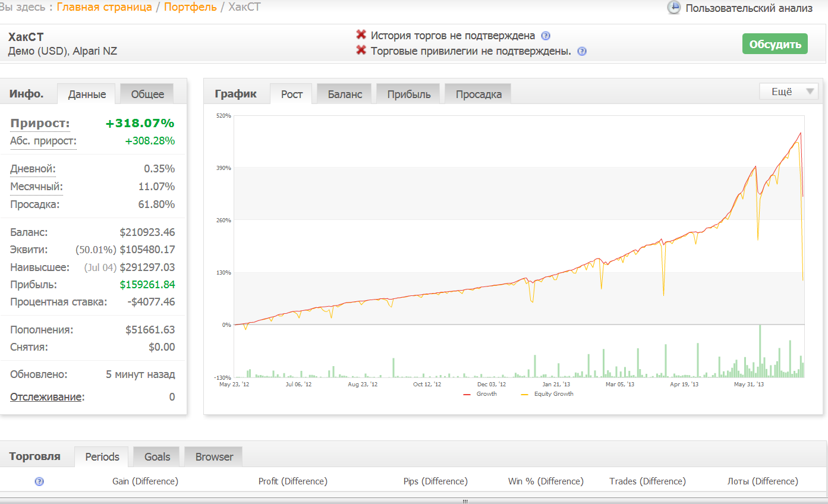This screenshot has height=504, width=828.
Task: Switch to the Общее tab
Action: click(147, 94)
